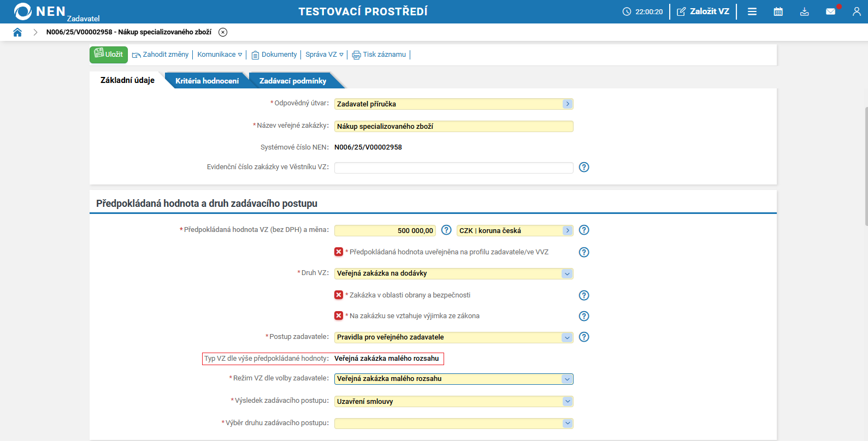Click the home icon in breadcrumb
Image resolution: width=868 pixels, height=441 pixels.
pos(17,32)
